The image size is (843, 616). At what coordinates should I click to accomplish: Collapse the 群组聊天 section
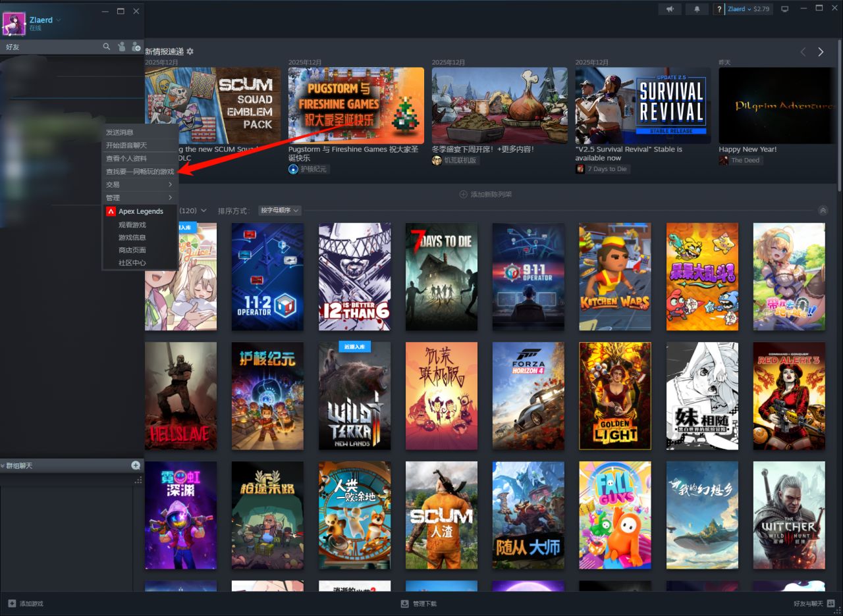(3, 466)
